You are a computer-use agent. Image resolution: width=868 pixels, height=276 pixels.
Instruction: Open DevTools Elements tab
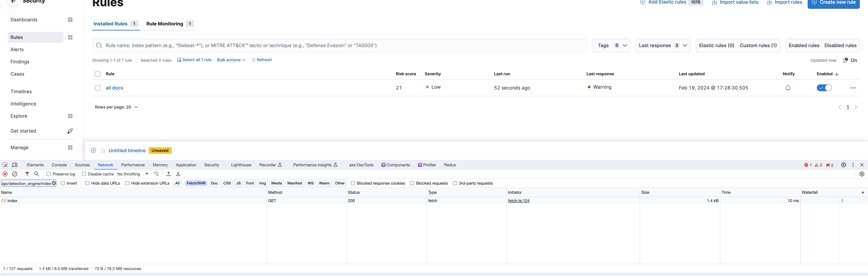35,165
